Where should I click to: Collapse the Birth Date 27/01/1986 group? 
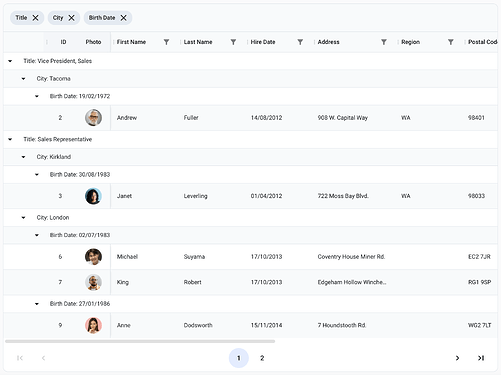(x=37, y=304)
